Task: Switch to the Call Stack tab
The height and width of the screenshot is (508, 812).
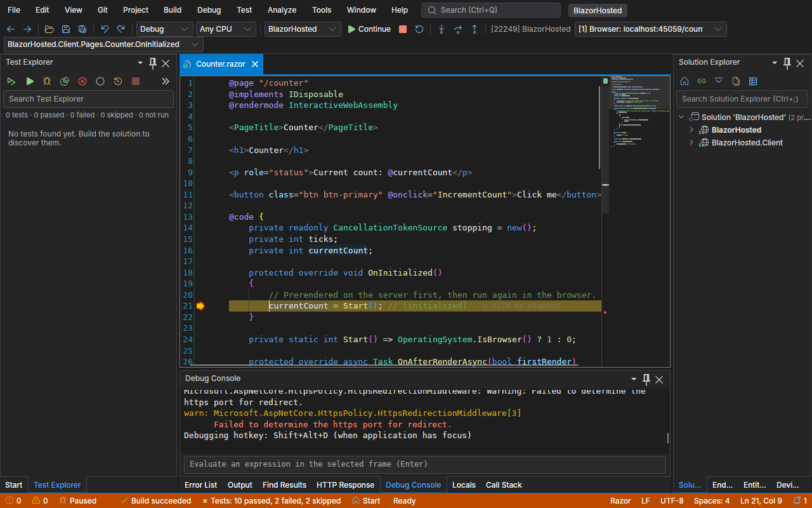Action: pyautogui.click(x=504, y=485)
